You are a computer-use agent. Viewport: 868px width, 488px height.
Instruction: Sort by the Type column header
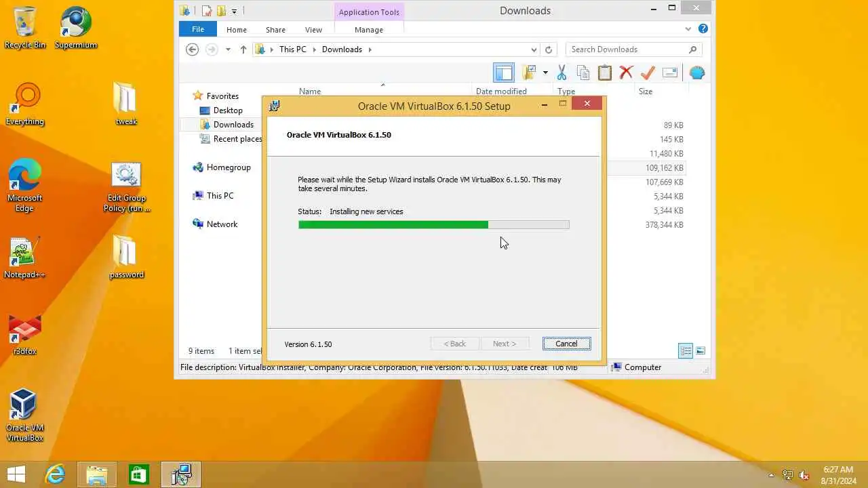pos(566,91)
